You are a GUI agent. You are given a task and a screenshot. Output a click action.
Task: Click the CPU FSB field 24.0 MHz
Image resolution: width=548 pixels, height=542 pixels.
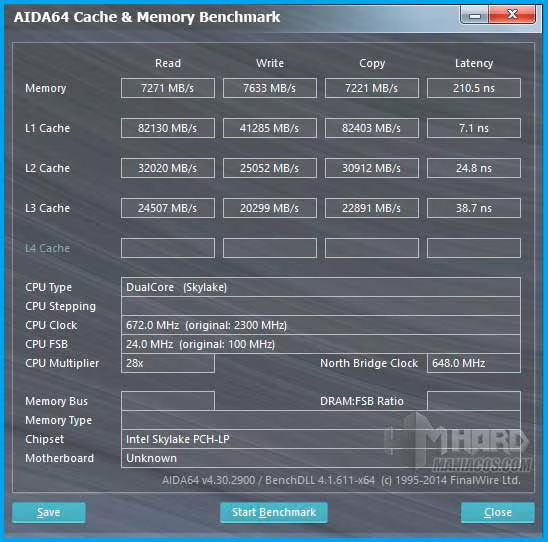(321, 344)
